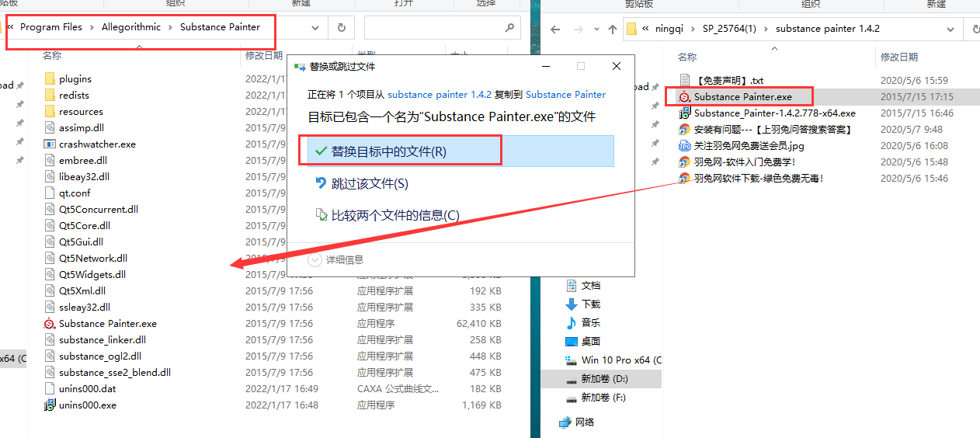980x438 pixels.
Task: Open 下载 in navigation pane
Action: pyautogui.click(x=591, y=304)
